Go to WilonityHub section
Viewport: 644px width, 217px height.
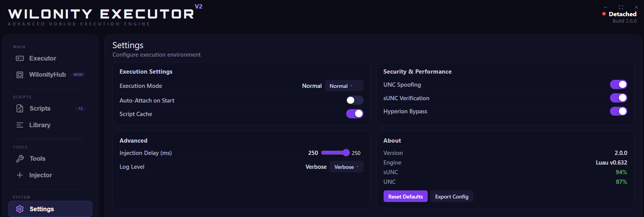[50, 75]
